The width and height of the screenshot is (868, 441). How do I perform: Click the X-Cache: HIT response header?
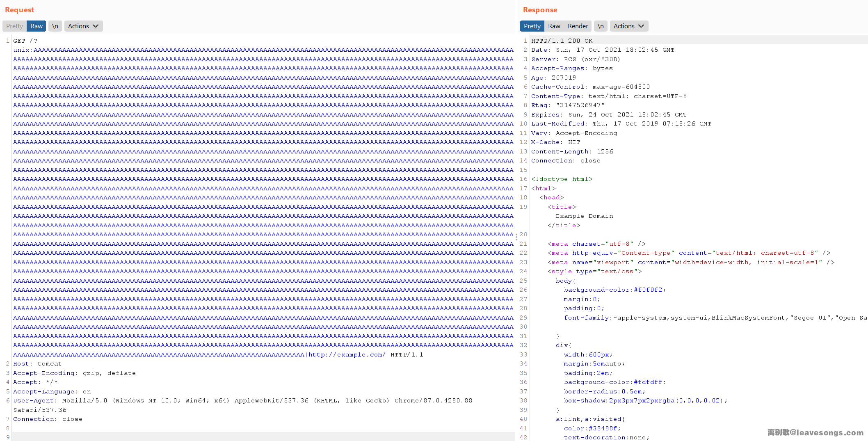[x=555, y=142]
